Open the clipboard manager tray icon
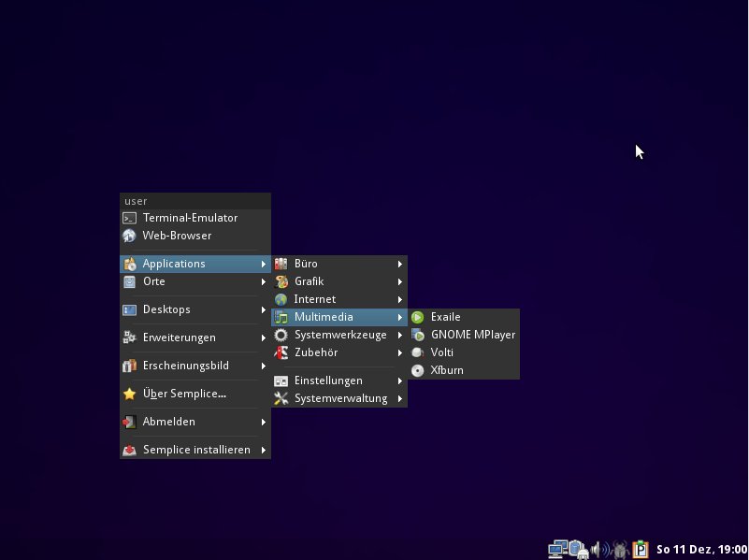Screen dimensions: 749x560 coord(641,550)
